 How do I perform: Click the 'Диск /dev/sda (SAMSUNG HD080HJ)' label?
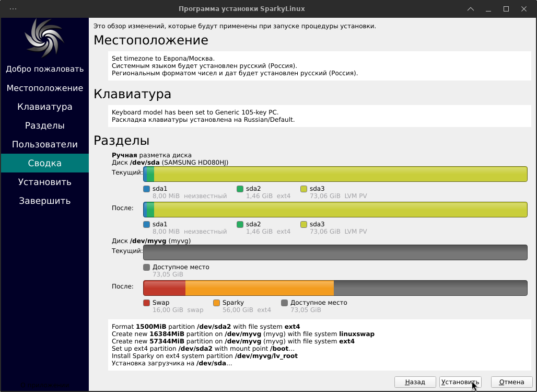(170, 163)
